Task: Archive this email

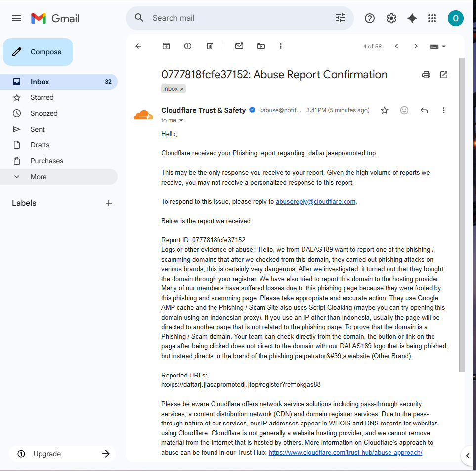Action: (166, 46)
